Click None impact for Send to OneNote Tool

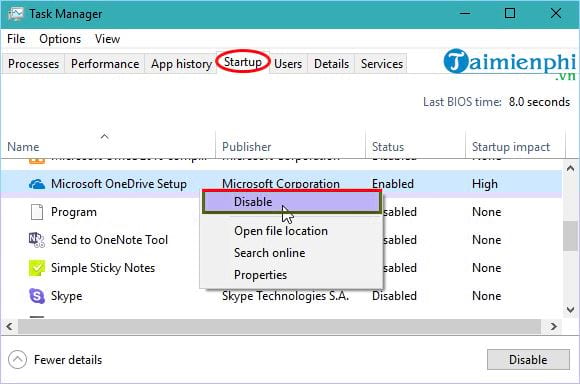click(x=487, y=240)
